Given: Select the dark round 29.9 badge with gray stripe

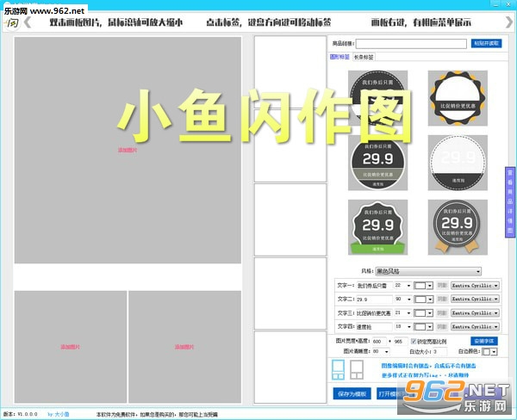Looking at the screenshot, I should 378,164.
